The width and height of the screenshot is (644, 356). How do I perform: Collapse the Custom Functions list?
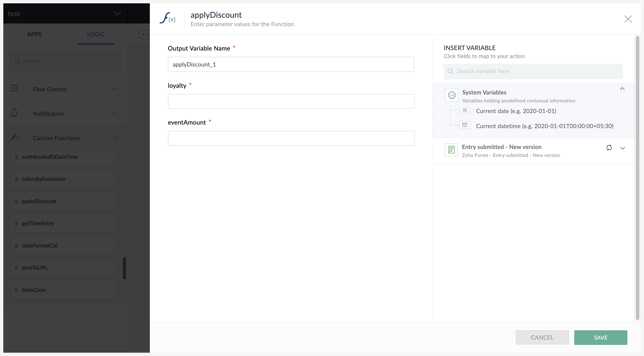tap(115, 138)
